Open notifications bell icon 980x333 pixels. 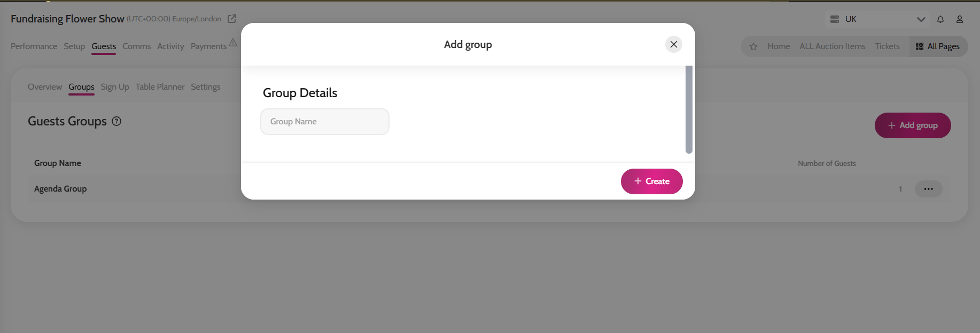(x=940, y=19)
